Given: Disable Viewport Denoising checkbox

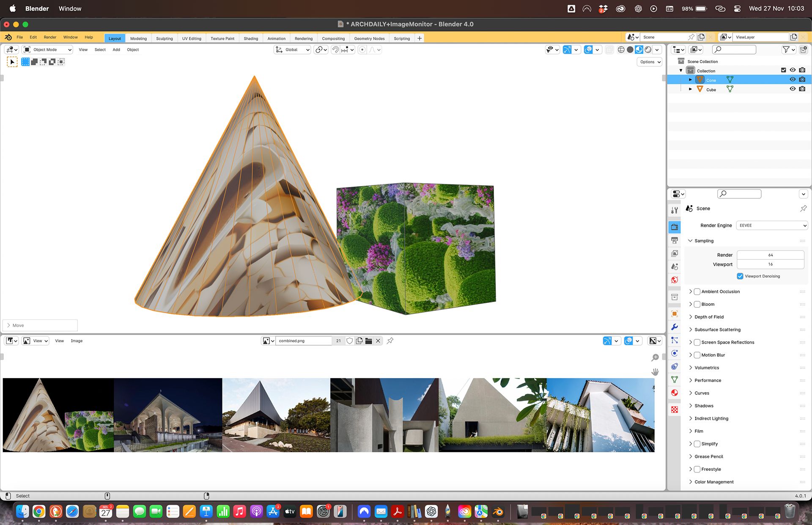Looking at the screenshot, I should pyautogui.click(x=740, y=276).
